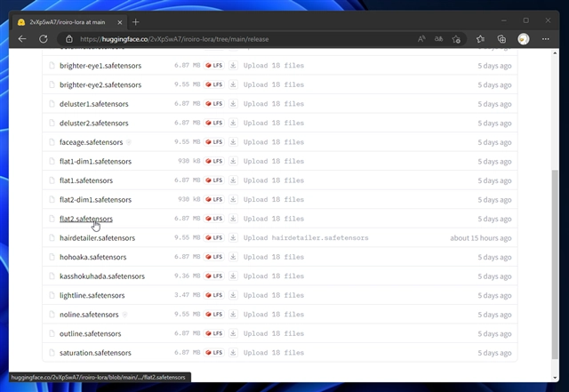Open brighter-eye2.safetensors file link
569x392 pixels.
[100, 85]
